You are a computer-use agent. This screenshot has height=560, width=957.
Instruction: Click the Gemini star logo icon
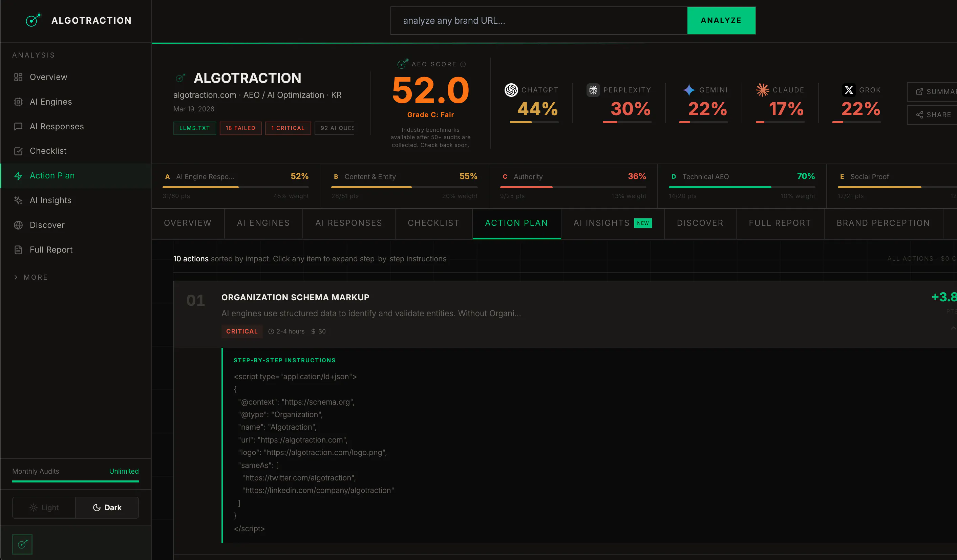(x=689, y=90)
